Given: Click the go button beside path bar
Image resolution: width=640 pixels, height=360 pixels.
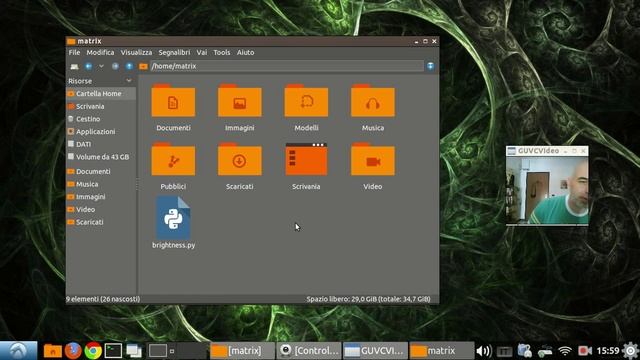Looking at the screenshot, I should pos(431,66).
